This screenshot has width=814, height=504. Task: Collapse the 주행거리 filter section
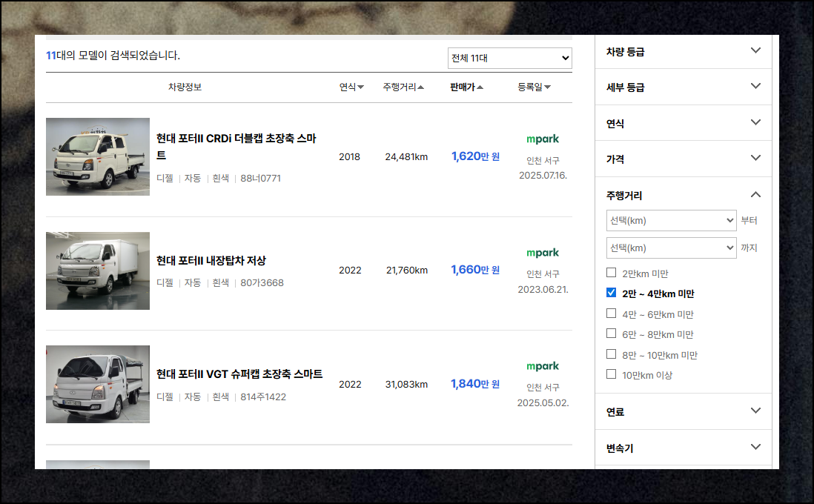click(x=684, y=195)
